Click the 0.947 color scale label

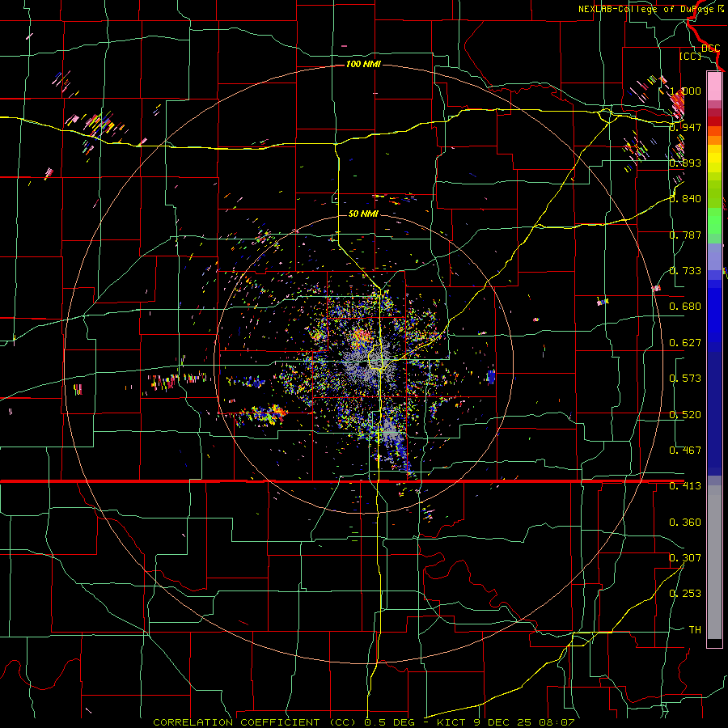tap(685, 127)
